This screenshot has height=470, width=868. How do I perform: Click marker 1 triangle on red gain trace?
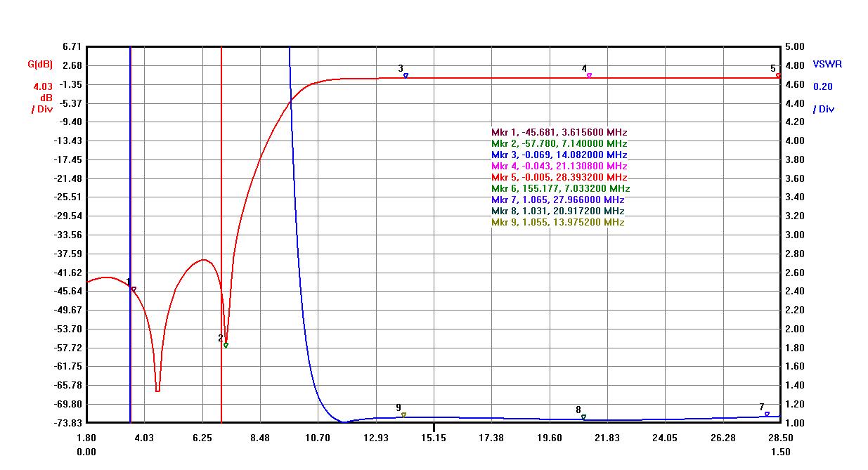[134, 289]
